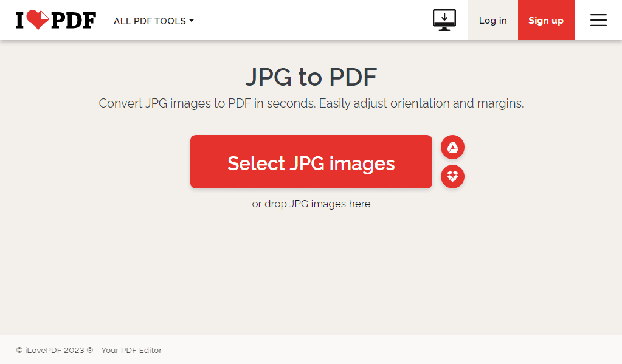The height and width of the screenshot is (364, 622).
Task: Click the empty drop area below the button
Action: pyautogui.click(x=311, y=270)
